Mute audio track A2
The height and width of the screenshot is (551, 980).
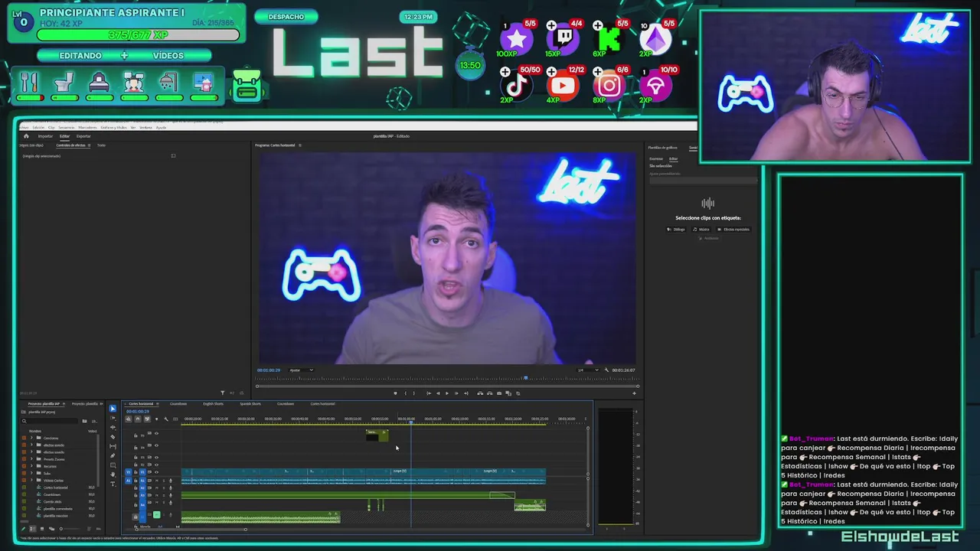pos(156,487)
